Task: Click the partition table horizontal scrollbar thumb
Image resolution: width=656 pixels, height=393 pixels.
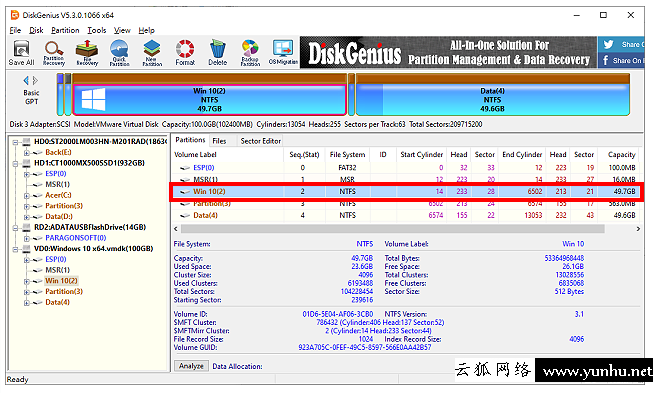Action: click(392, 229)
